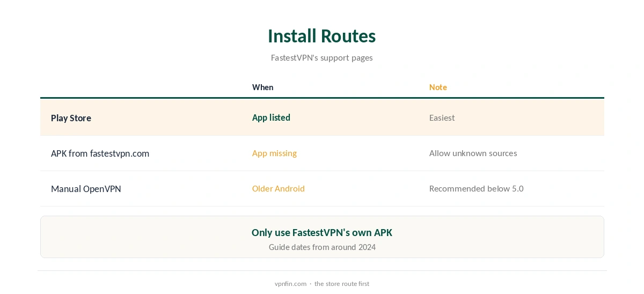Image resolution: width=644 pixels, height=294 pixels.
Task: Click the "Allow unknown sources" note
Action: 473,153
